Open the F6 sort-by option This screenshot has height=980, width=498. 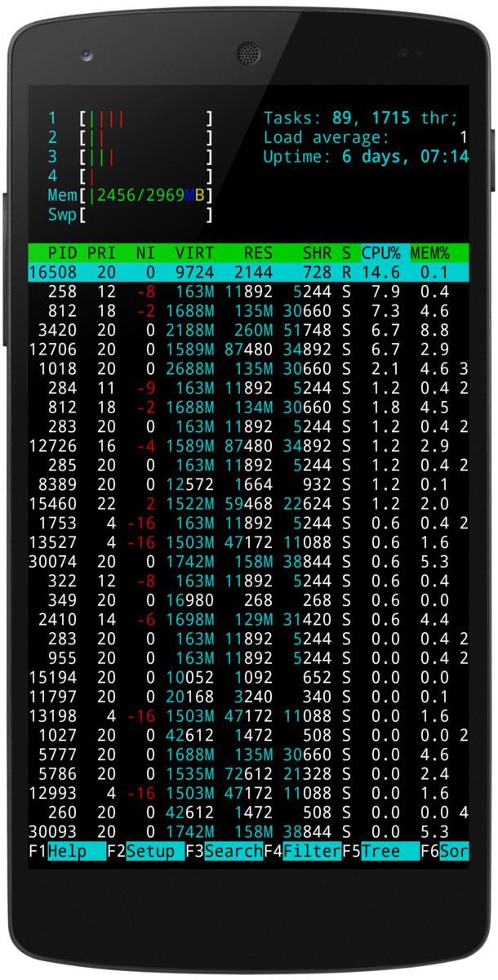coord(453,851)
